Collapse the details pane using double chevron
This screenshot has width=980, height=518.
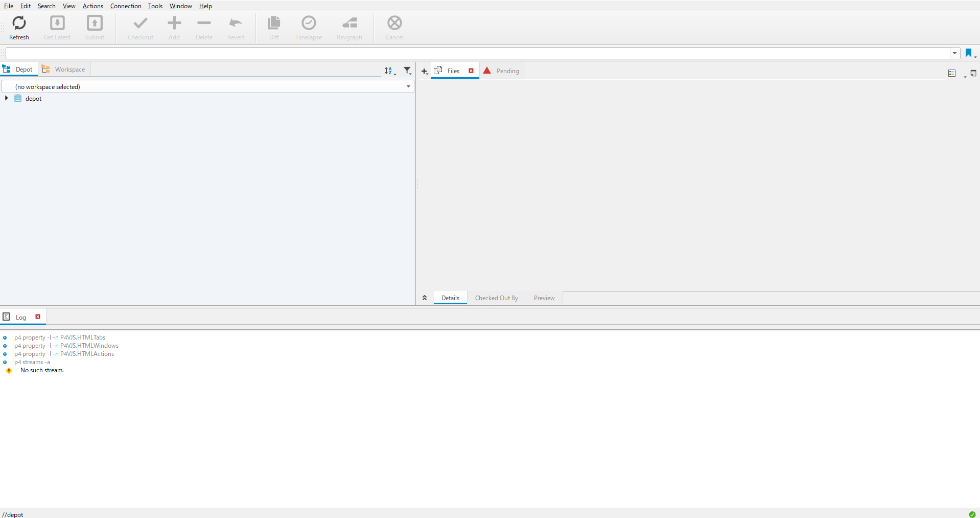click(x=425, y=298)
